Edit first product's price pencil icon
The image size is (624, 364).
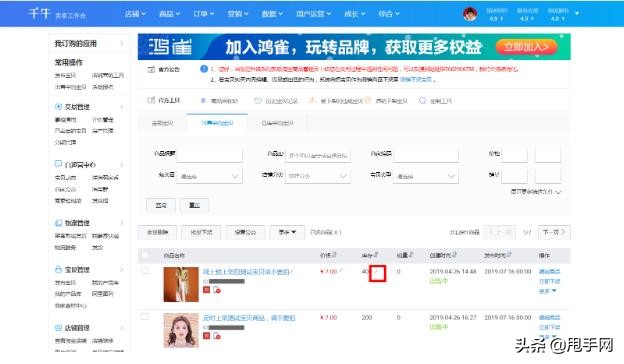[341, 271]
